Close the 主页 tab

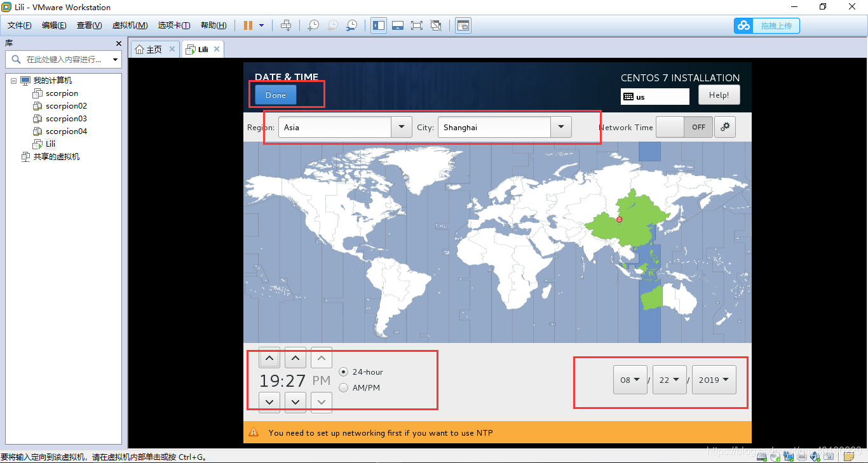click(x=171, y=49)
